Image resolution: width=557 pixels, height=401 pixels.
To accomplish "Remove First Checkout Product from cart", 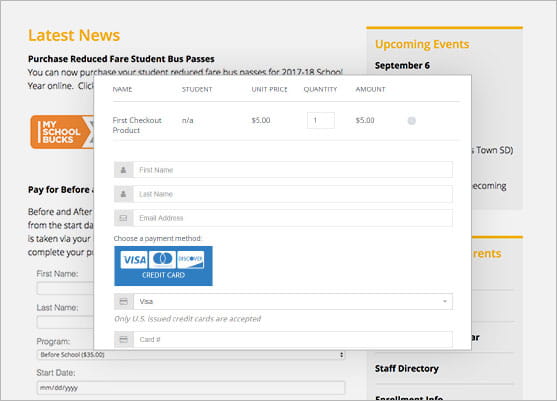I will click(x=412, y=121).
